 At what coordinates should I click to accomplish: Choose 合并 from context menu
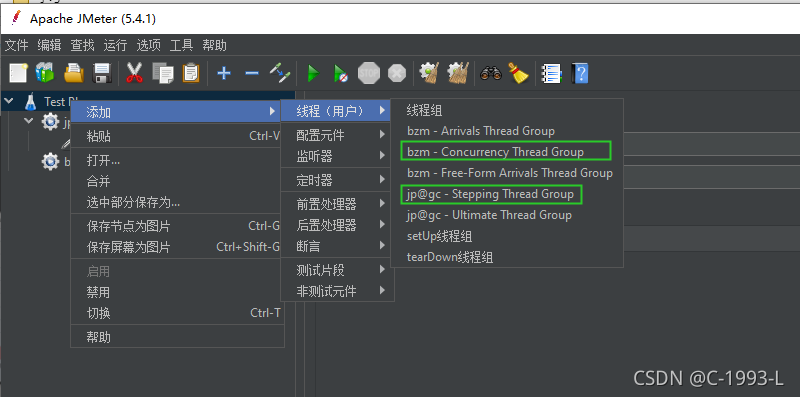176,182
